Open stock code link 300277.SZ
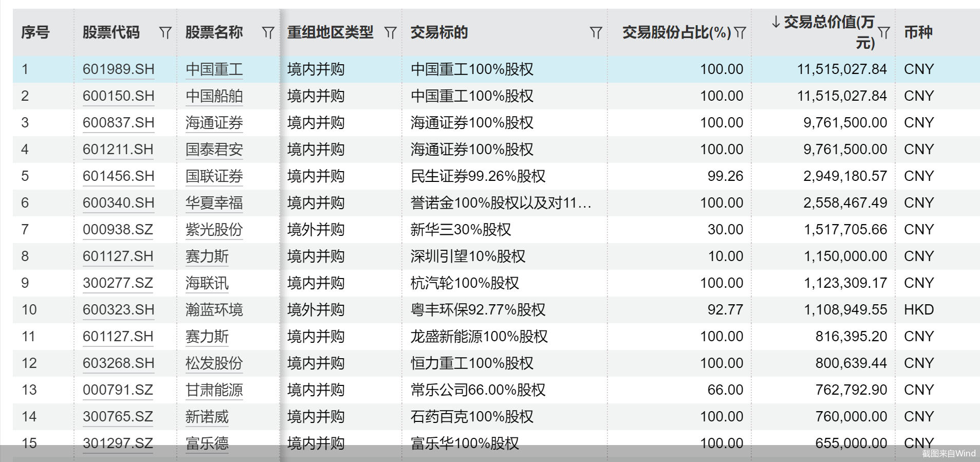Screen dimensions: 980x462 [118, 283]
